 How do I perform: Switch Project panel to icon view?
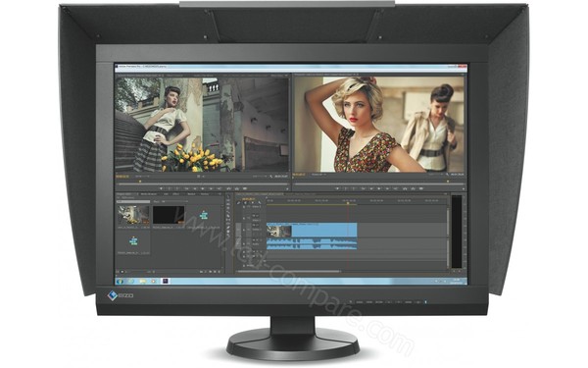coord(122,272)
